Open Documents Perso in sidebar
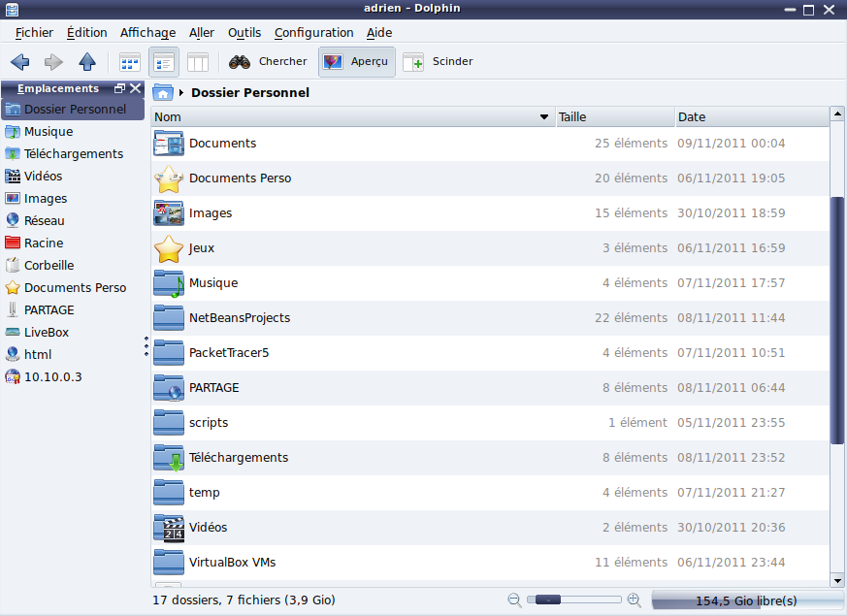Viewport: 847px width, 616px height. 73,288
